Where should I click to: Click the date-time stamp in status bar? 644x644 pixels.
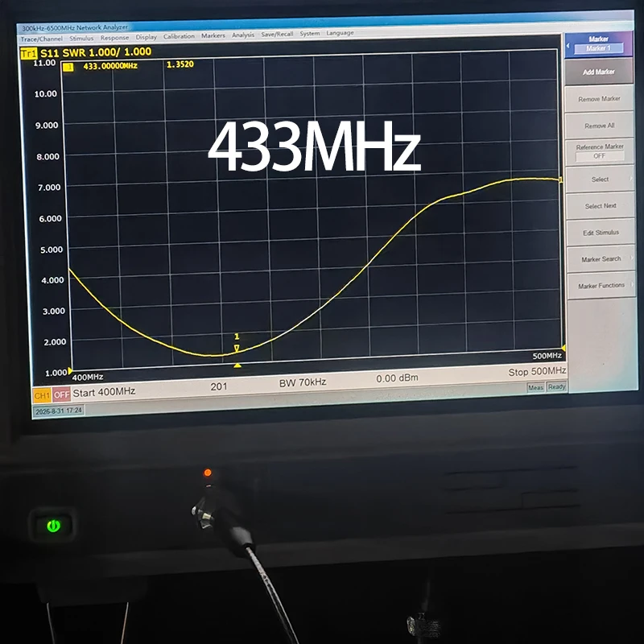pos(59,411)
